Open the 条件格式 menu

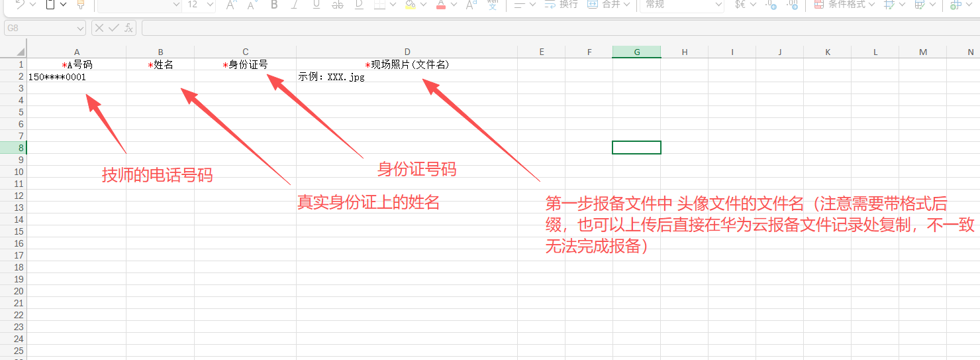click(x=844, y=5)
